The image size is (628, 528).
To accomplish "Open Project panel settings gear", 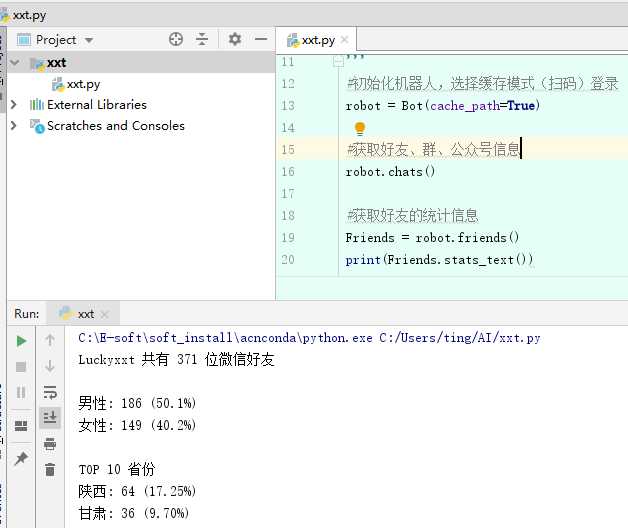I will (x=235, y=39).
